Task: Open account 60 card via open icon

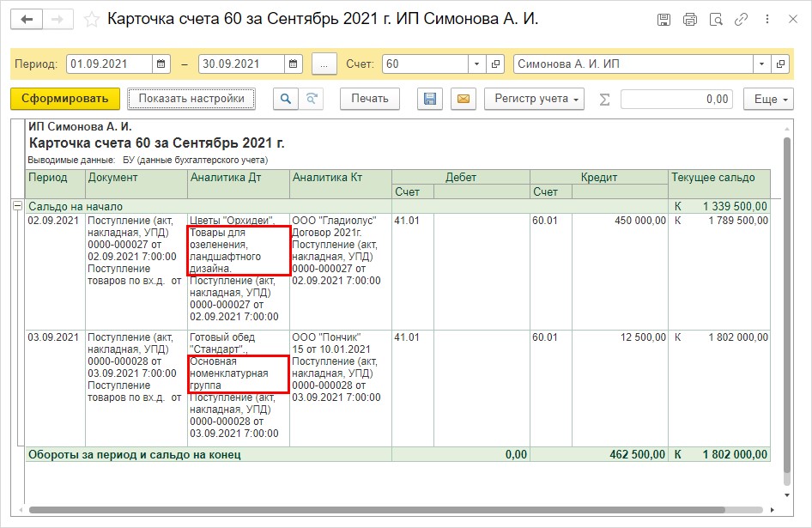Action: point(495,64)
